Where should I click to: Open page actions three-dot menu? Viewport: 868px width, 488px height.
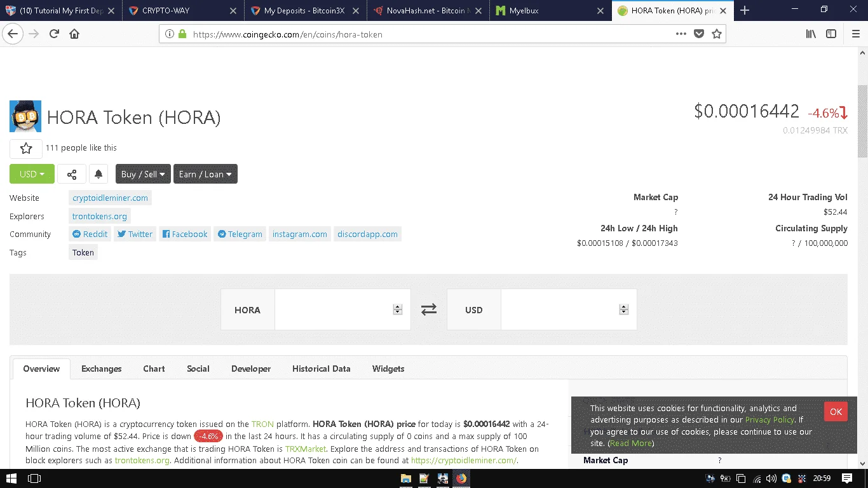[681, 34]
